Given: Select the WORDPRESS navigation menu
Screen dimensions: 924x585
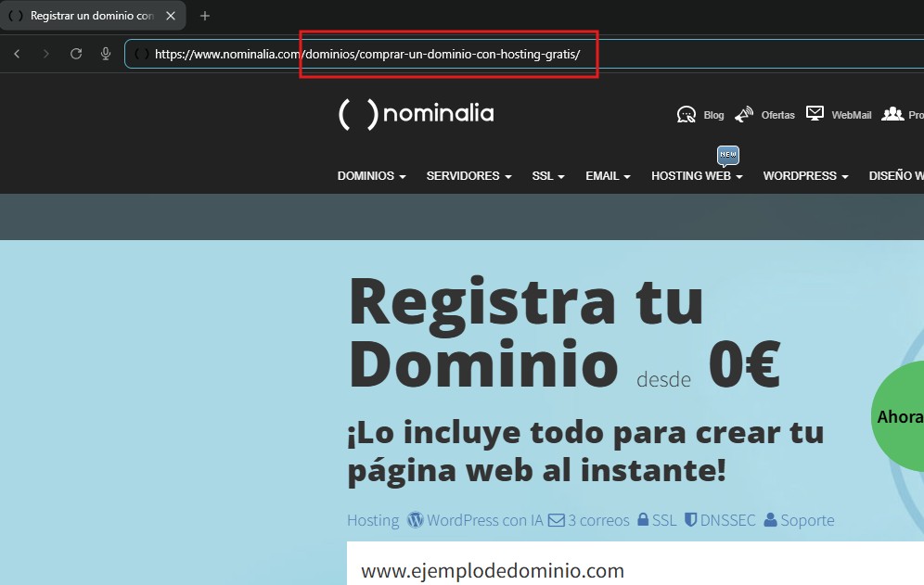Looking at the screenshot, I should (805, 176).
